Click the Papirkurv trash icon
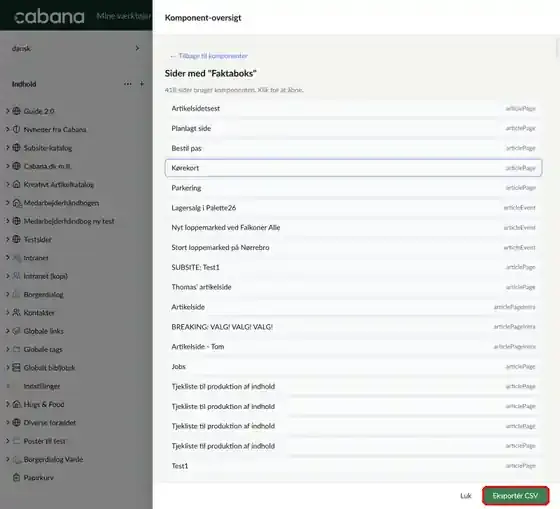560x509 pixels. 16,477
